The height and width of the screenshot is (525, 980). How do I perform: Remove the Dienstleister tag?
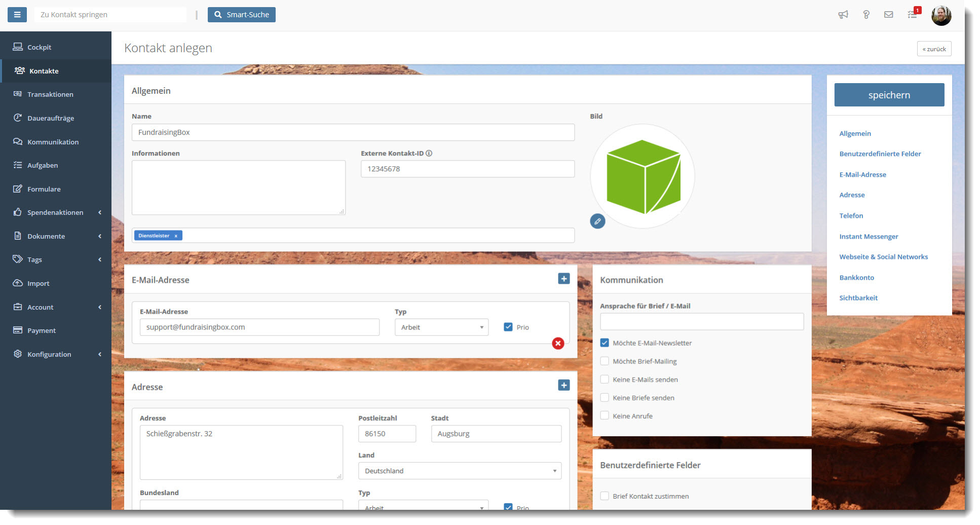pos(176,235)
